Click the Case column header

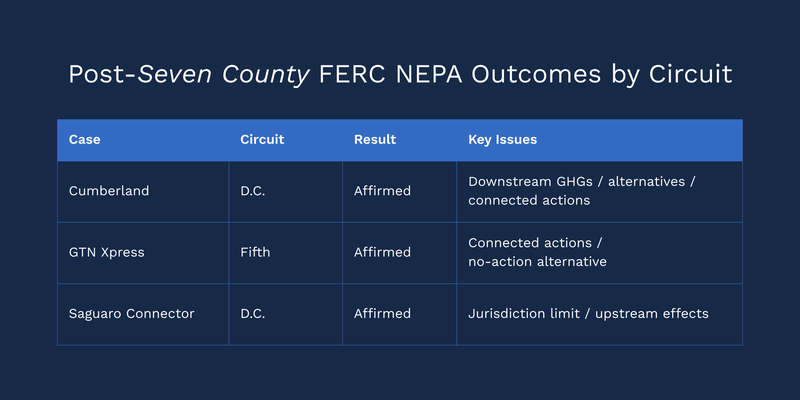[85, 140]
